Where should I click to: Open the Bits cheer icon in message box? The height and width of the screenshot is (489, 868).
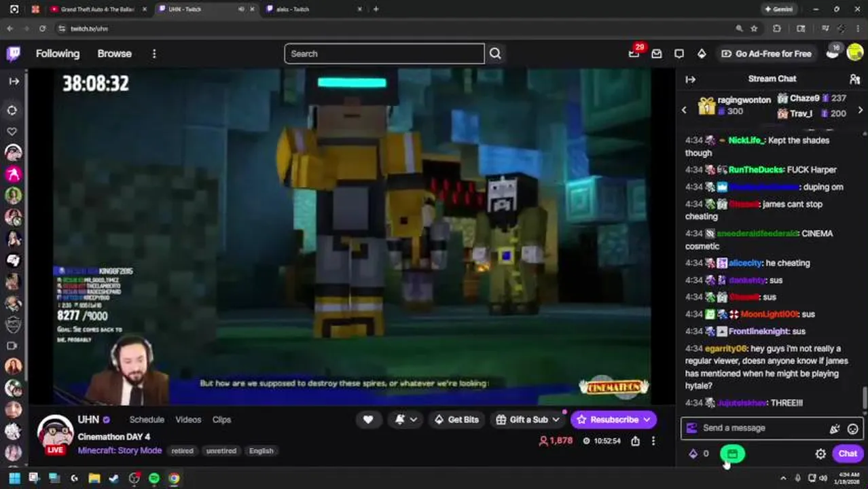click(x=835, y=429)
